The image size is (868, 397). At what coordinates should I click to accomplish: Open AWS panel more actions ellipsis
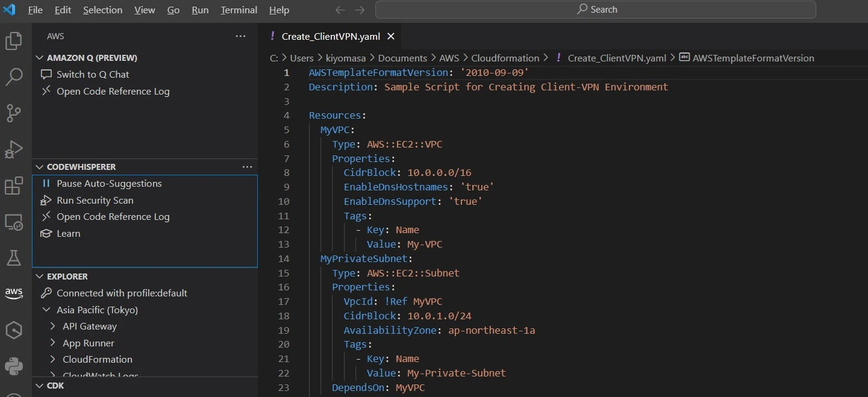[241, 36]
